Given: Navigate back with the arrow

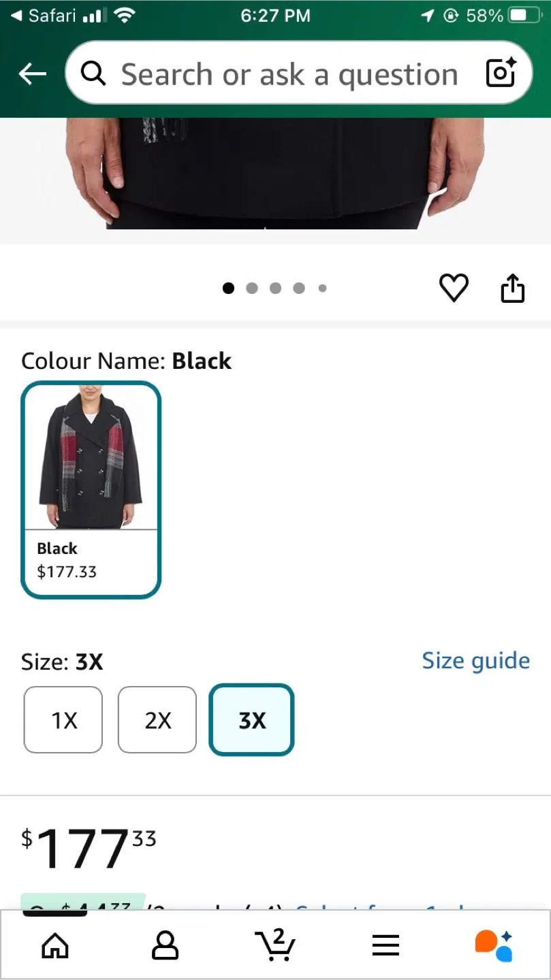Looking at the screenshot, I should click(x=32, y=73).
